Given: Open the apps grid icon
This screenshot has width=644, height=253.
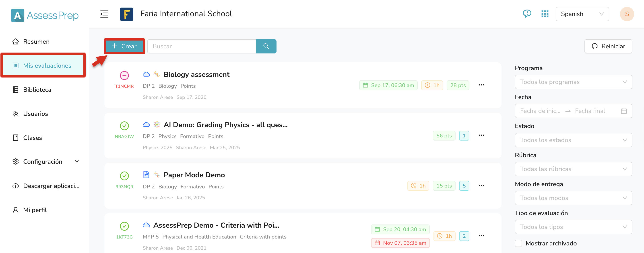Looking at the screenshot, I should [x=545, y=14].
